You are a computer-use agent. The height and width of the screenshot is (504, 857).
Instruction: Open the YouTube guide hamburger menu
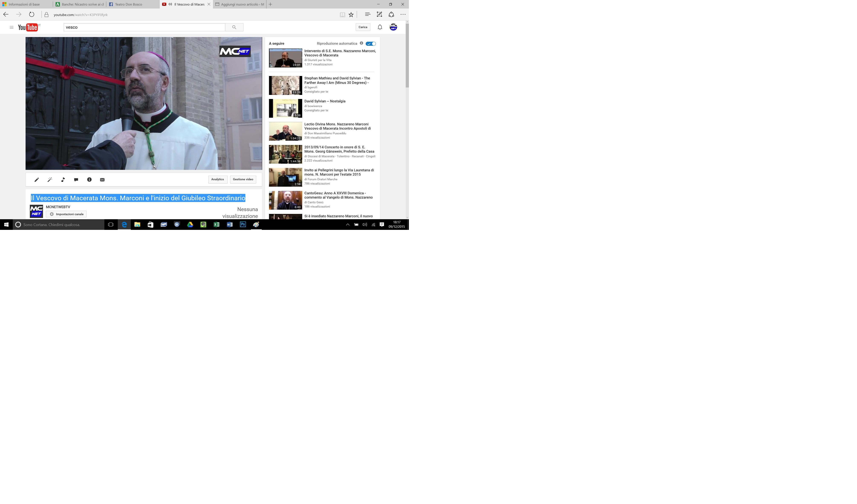[12, 27]
